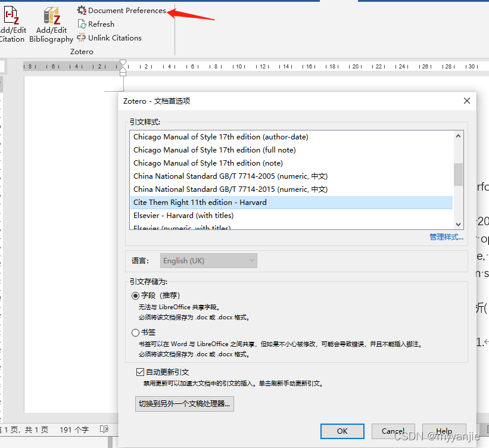
Task: Toggle the 自动更新引文 checkbox
Action: point(140,372)
